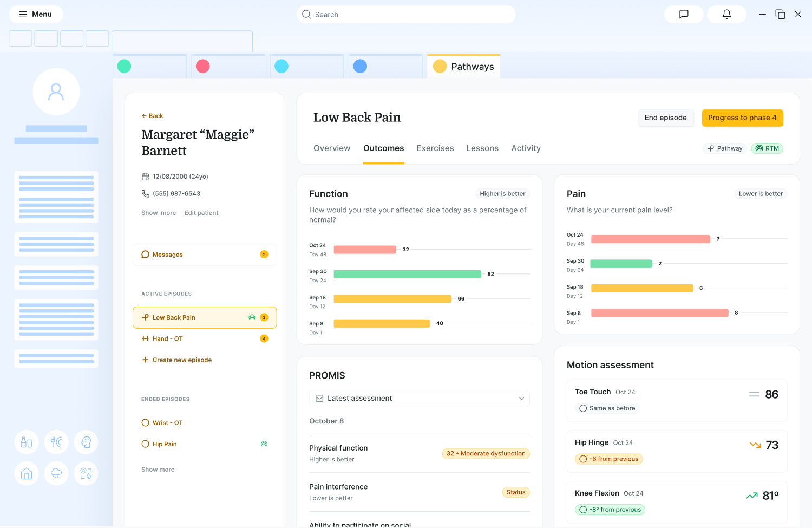Click the rain cloud weather icon
This screenshot has width=812, height=528.
click(x=56, y=473)
